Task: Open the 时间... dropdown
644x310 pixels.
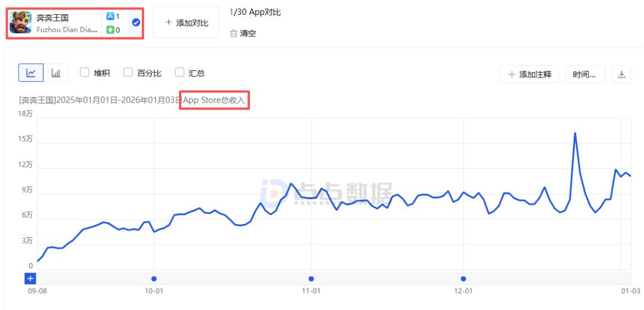Action: pos(585,75)
